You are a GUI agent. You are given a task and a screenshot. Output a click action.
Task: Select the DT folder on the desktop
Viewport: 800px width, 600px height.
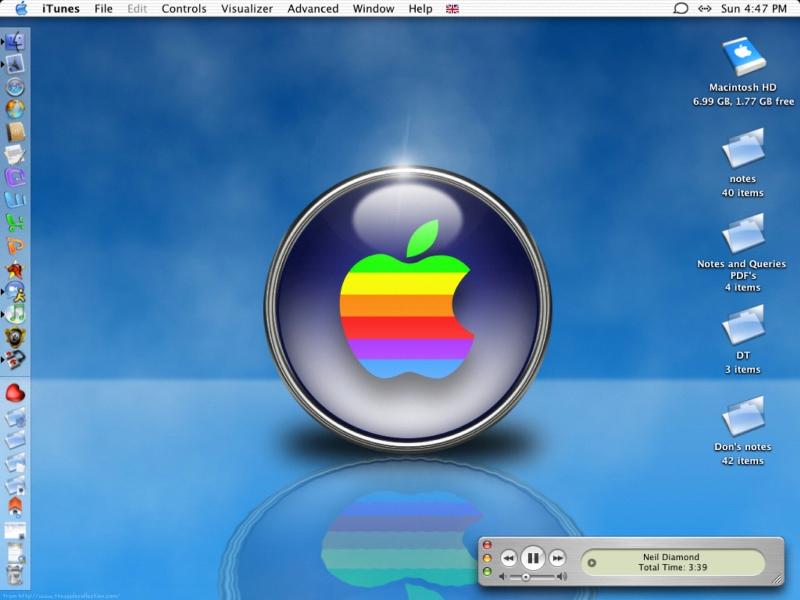742,326
